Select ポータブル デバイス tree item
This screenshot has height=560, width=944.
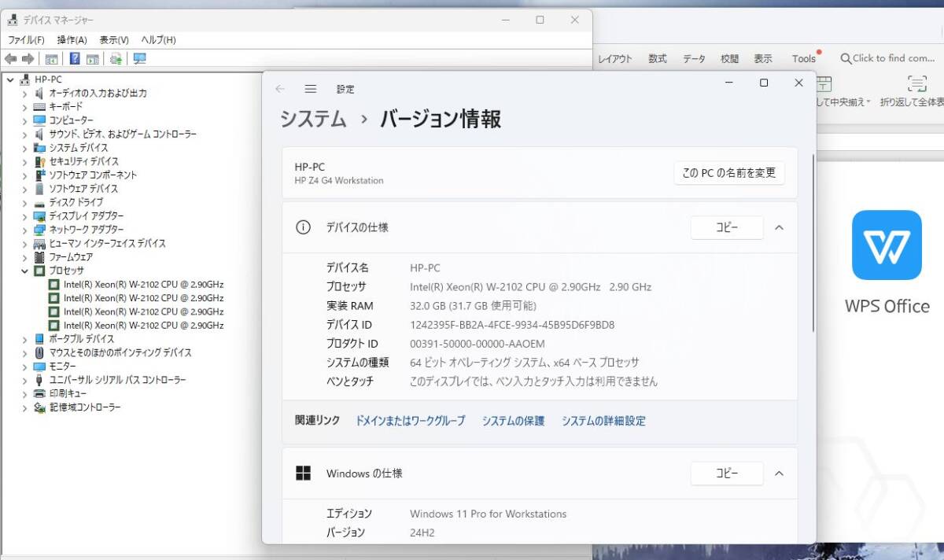tap(81, 339)
